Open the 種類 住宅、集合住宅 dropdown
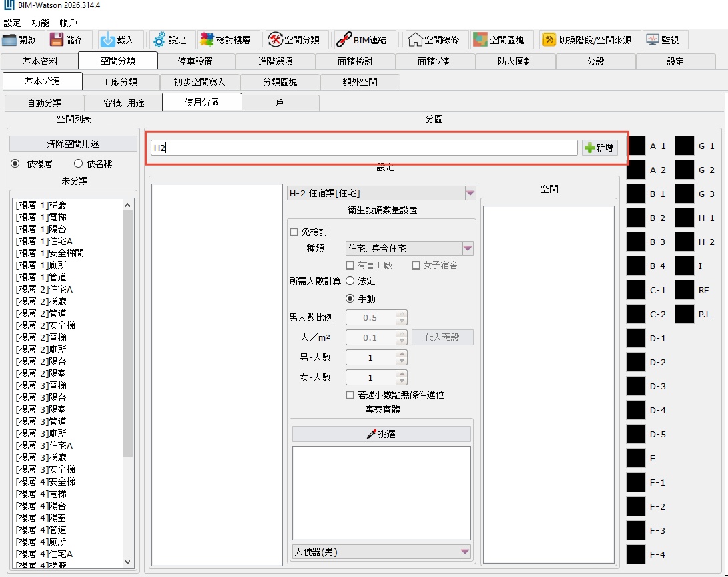The width and height of the screenshot is (728, 577). click(468, 248)
